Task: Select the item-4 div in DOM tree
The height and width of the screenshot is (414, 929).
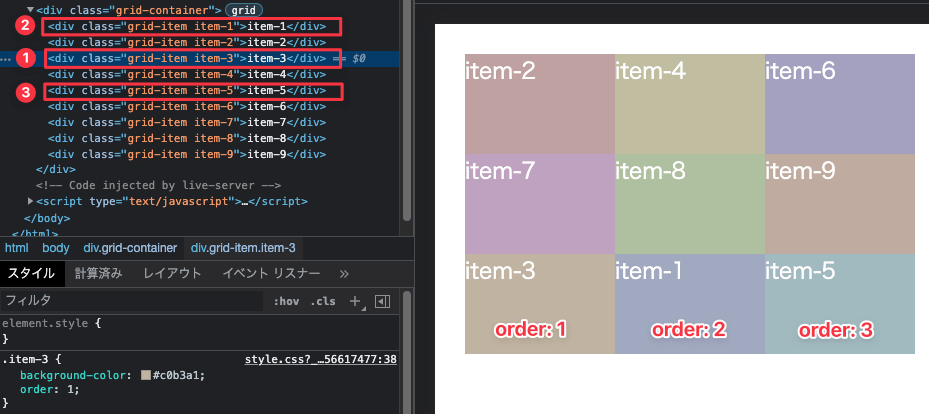Action: pos(187,75)
